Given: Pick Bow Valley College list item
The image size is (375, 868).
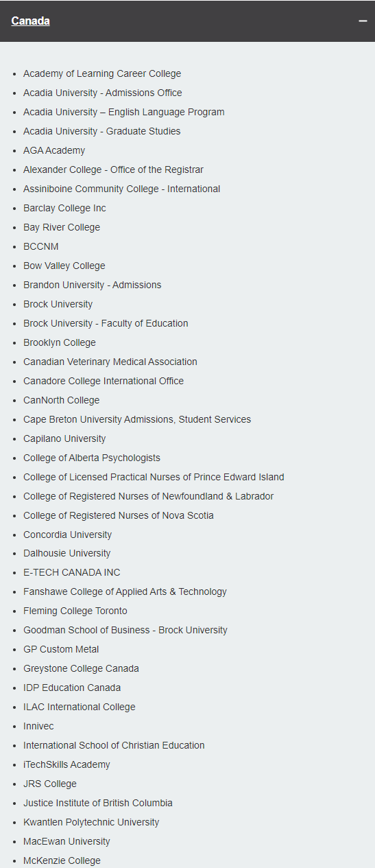Looking at the screenshot, I should (64, 266).
